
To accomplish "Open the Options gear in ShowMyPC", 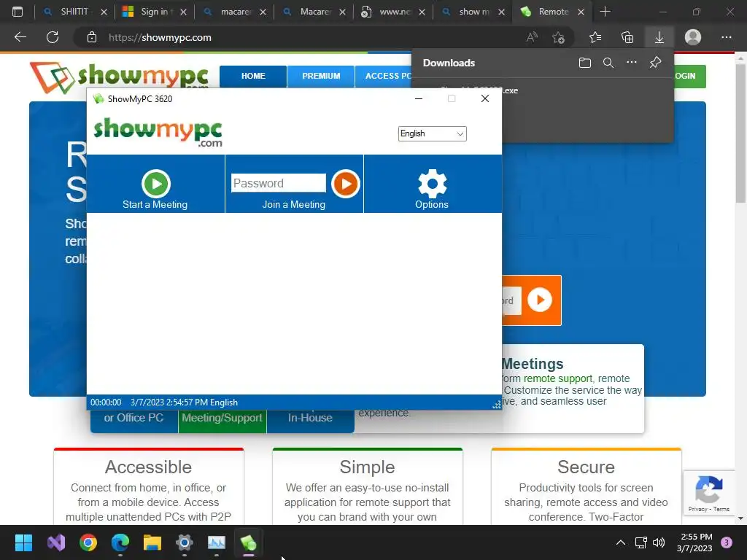I will pyautogui.click(x=432, y=184).
